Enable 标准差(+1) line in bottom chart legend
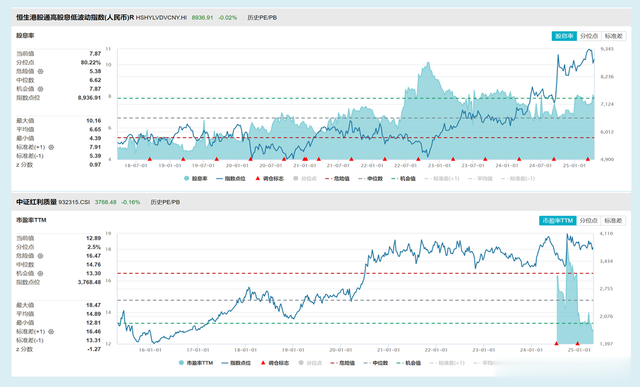The height and width of the screenshot is (387, 640). coord(447,363)
